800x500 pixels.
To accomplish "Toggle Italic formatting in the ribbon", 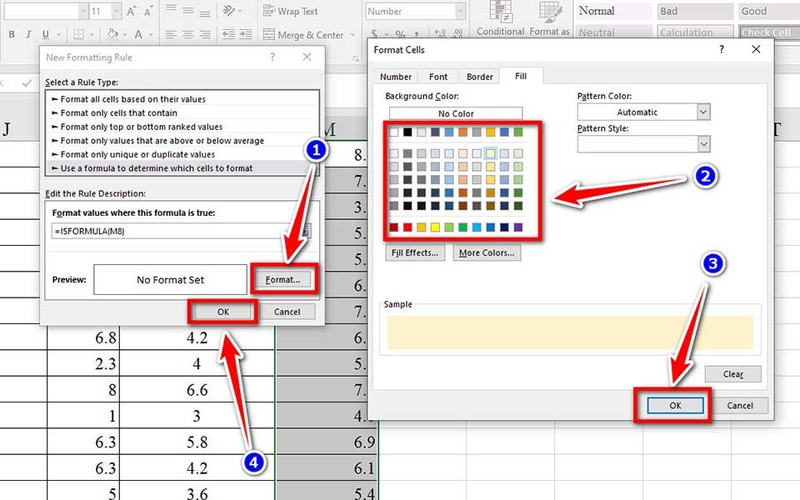I will pos(29,34).
